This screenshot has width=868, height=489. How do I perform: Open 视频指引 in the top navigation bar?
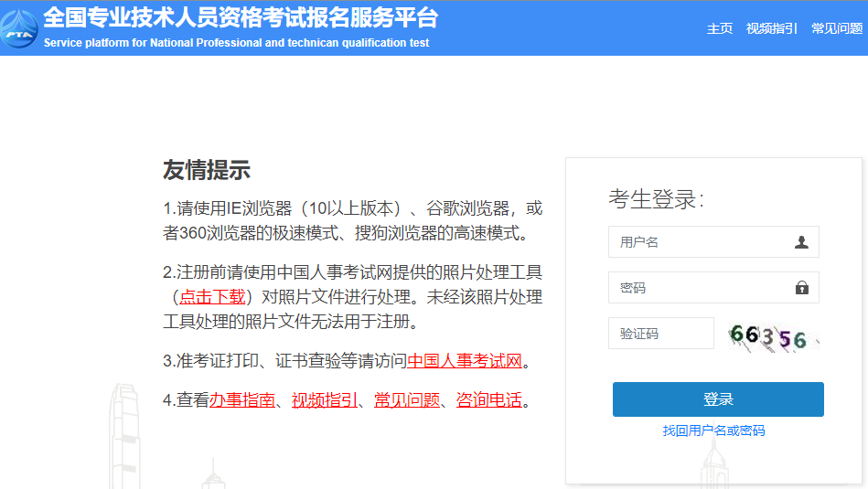click(771, 28)
